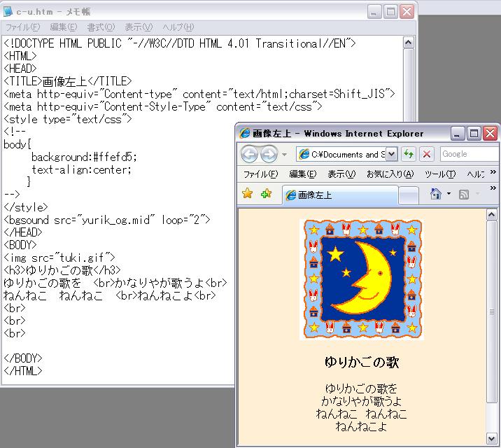Click the Refresh page icon
Screen dimensions: 501x448
(408, 154)
